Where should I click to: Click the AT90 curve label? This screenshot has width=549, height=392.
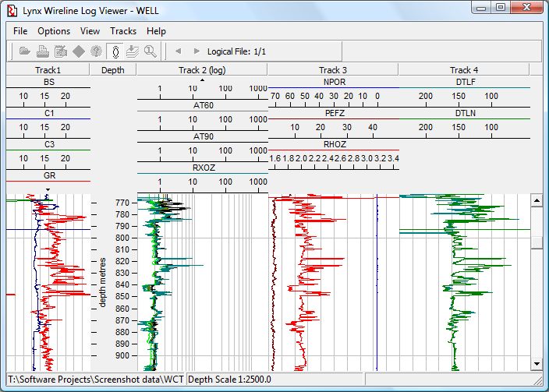click(204, 136)
